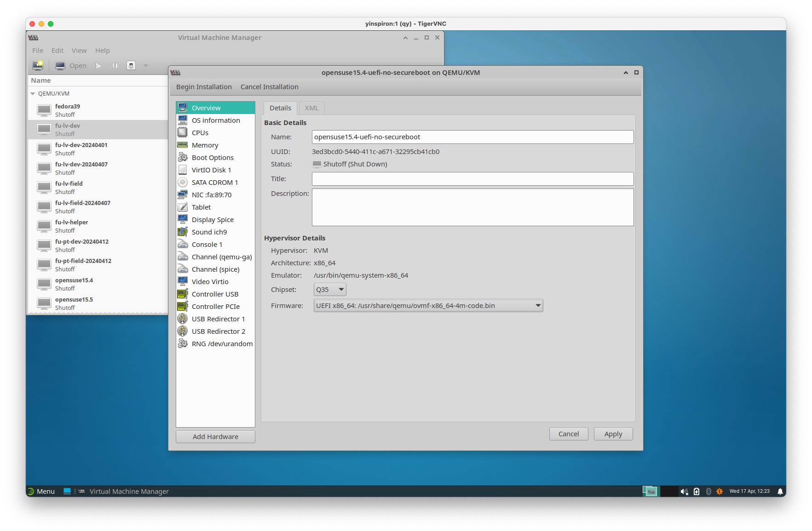Select OS information entry

point(215,120)
